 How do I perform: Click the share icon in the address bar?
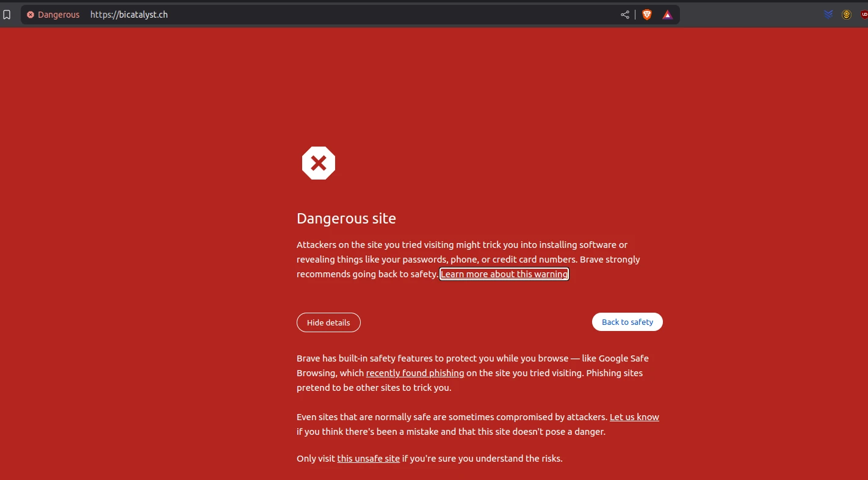pyautogui.click(x=625, y=15)
